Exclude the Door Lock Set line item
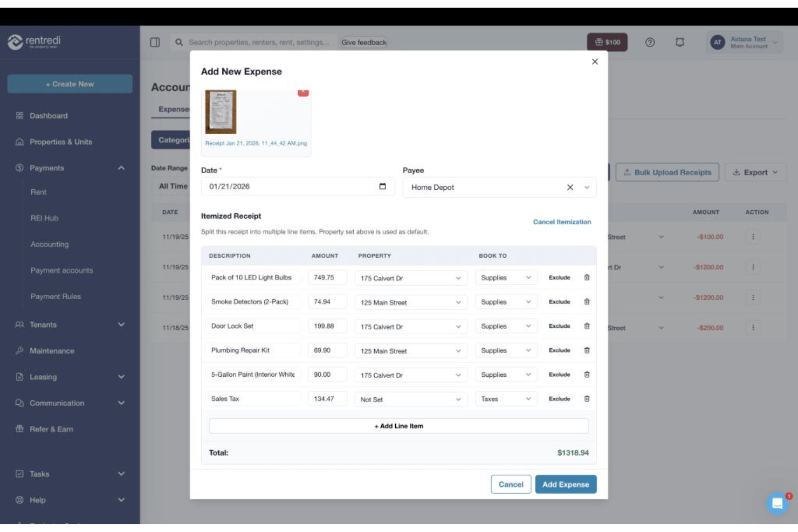798x532 pixels. 560,326
